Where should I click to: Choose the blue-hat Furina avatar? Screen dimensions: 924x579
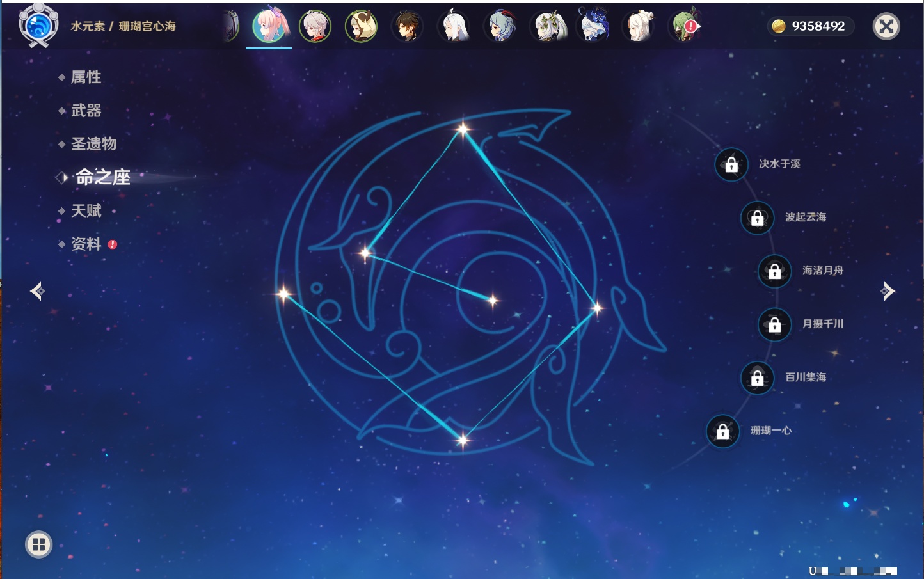tap(593, 26)
